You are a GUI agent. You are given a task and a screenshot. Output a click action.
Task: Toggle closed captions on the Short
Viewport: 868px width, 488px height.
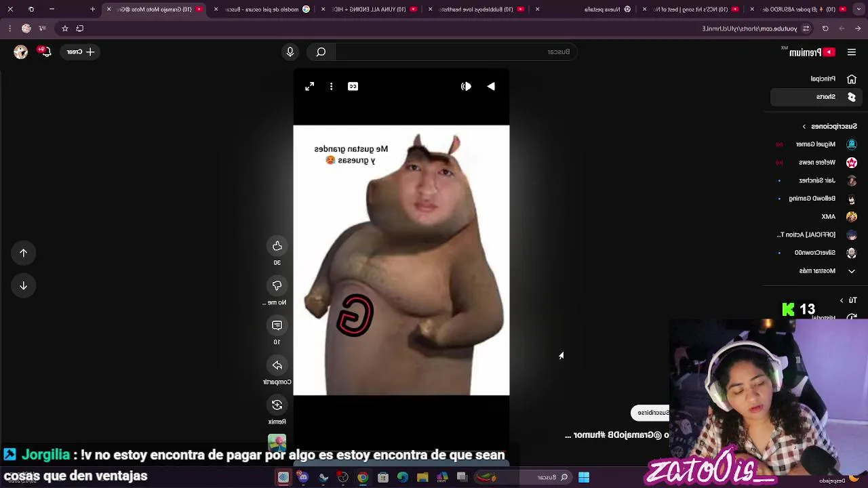353,86
